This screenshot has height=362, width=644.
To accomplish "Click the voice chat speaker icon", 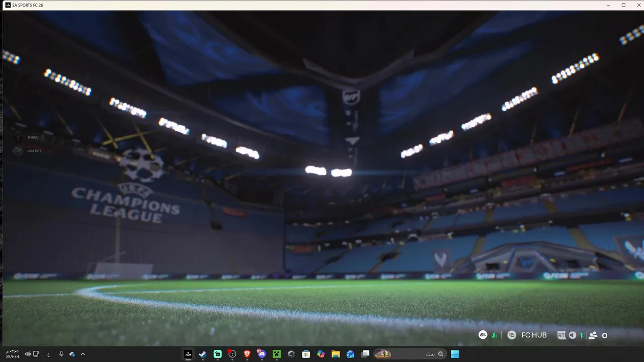I will point(573,335).
